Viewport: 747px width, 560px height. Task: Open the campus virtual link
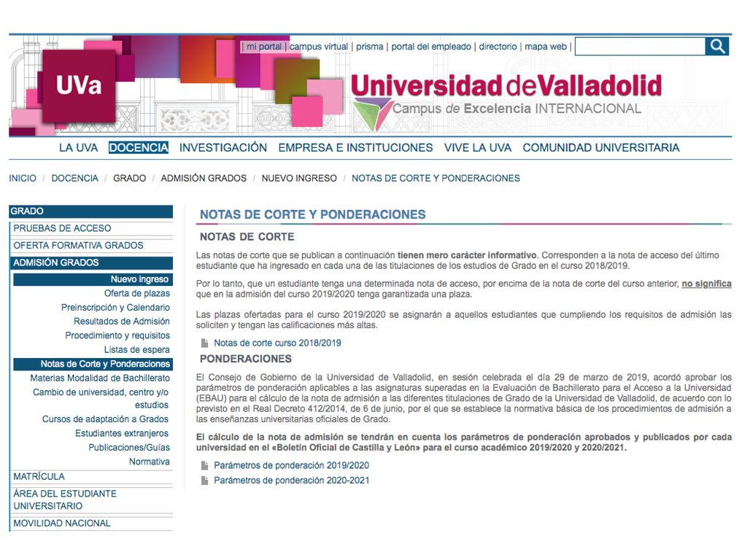click(x=319, y=47)
